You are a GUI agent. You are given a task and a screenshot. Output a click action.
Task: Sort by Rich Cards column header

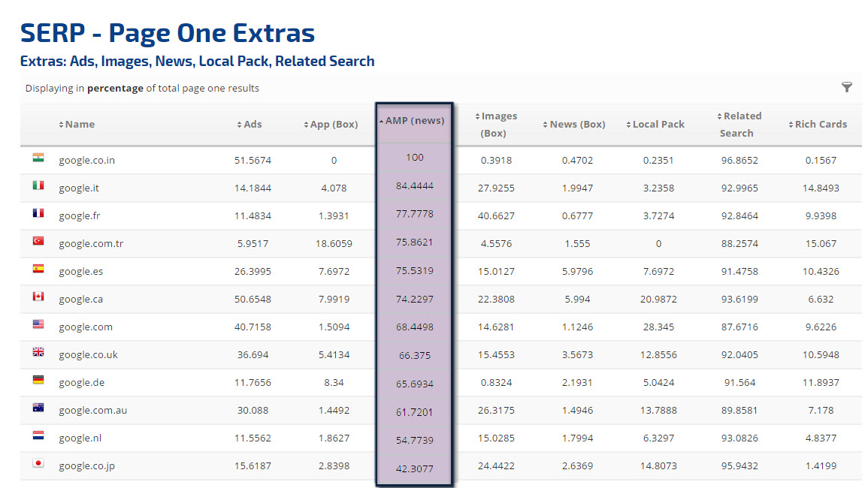coord(817,125)
